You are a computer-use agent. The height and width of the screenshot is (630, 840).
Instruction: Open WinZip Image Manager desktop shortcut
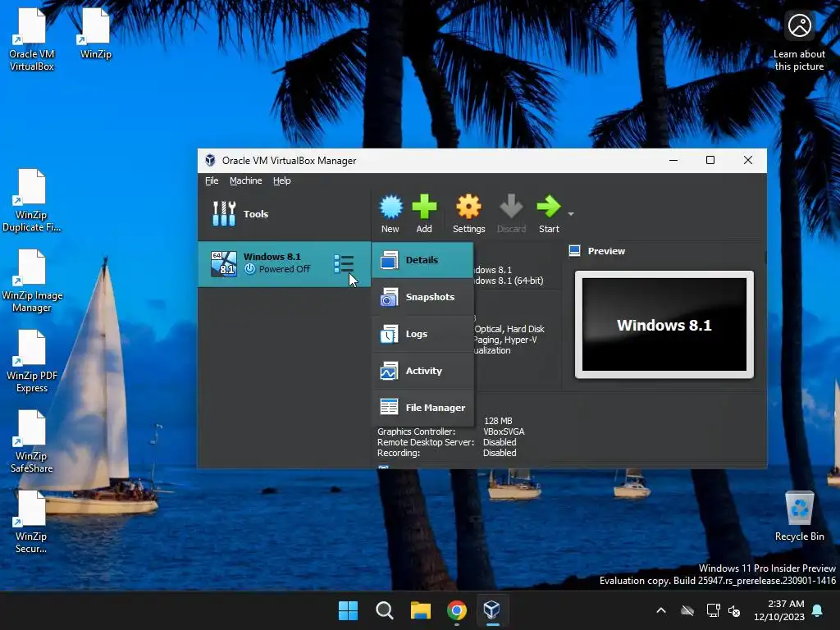[x=32, y=281]
